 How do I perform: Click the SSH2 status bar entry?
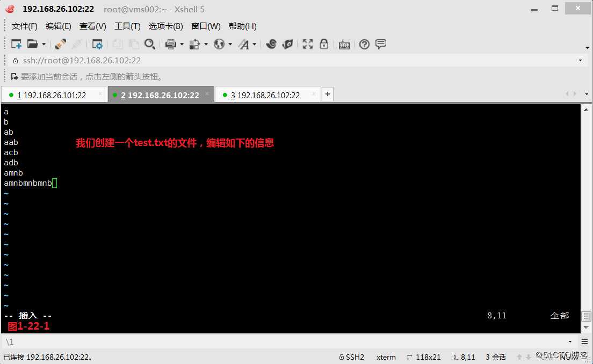point(352,357)
